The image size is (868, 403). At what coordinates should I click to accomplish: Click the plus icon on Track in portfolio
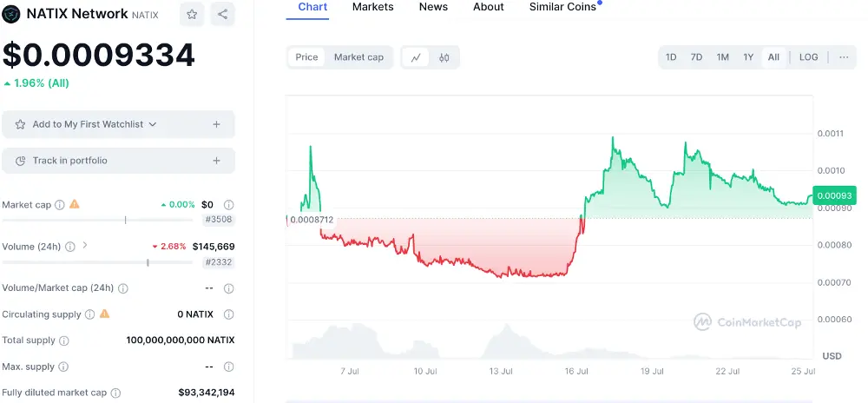click(x=216, y=161)
